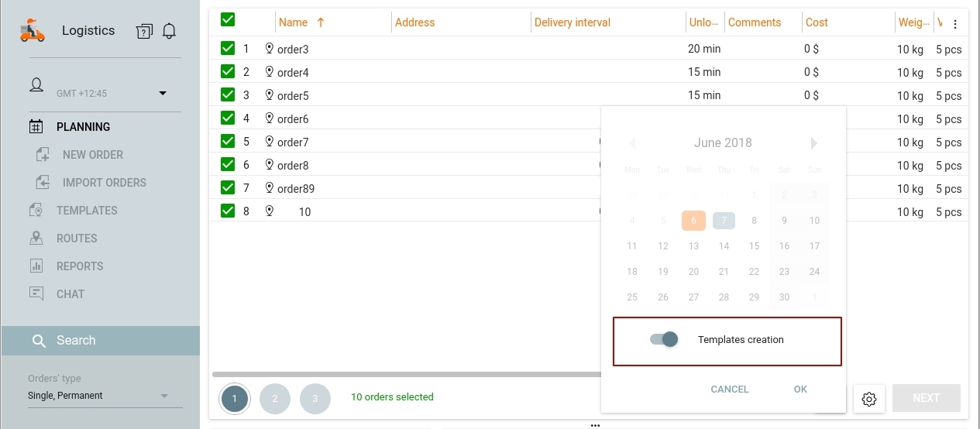Sort by the Name column header
980x429 pixels.
[294, 22]
